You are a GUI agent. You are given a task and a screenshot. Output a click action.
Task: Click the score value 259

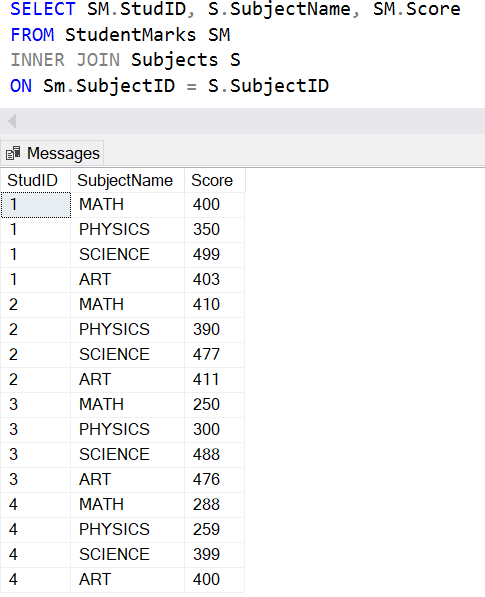pos(206,530)
